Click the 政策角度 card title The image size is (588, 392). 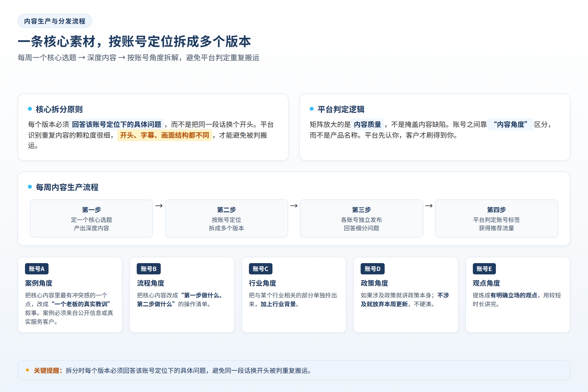[375, 283]
